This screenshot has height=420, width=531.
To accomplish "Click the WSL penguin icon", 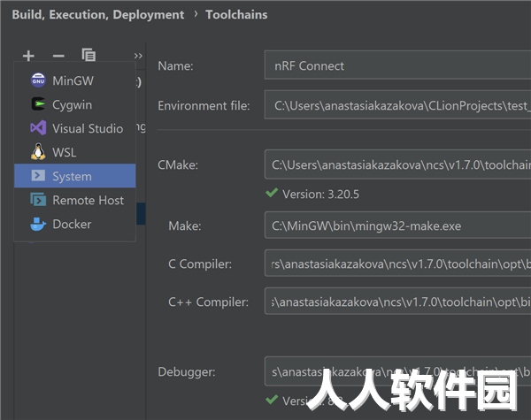I will coord(38,152).
